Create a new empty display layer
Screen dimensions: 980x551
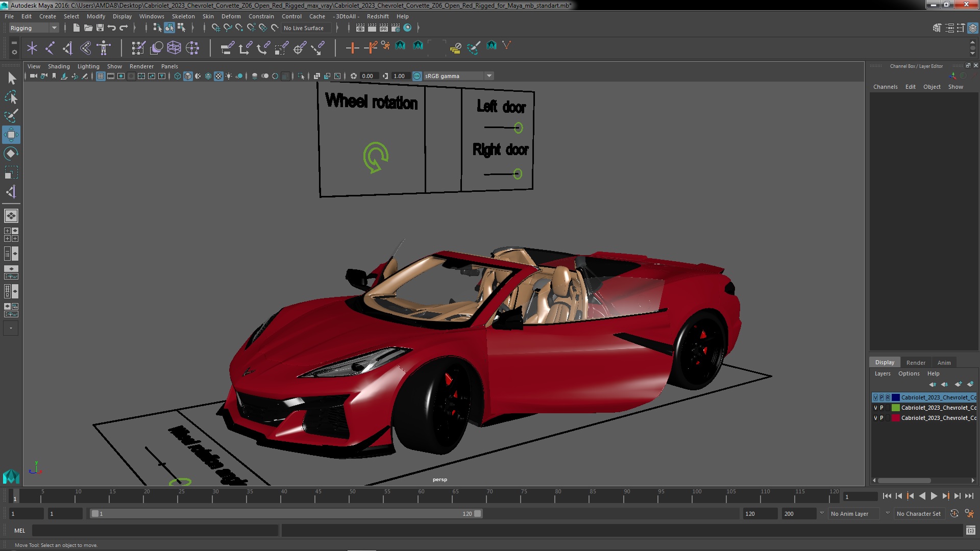tap(958, 384)
